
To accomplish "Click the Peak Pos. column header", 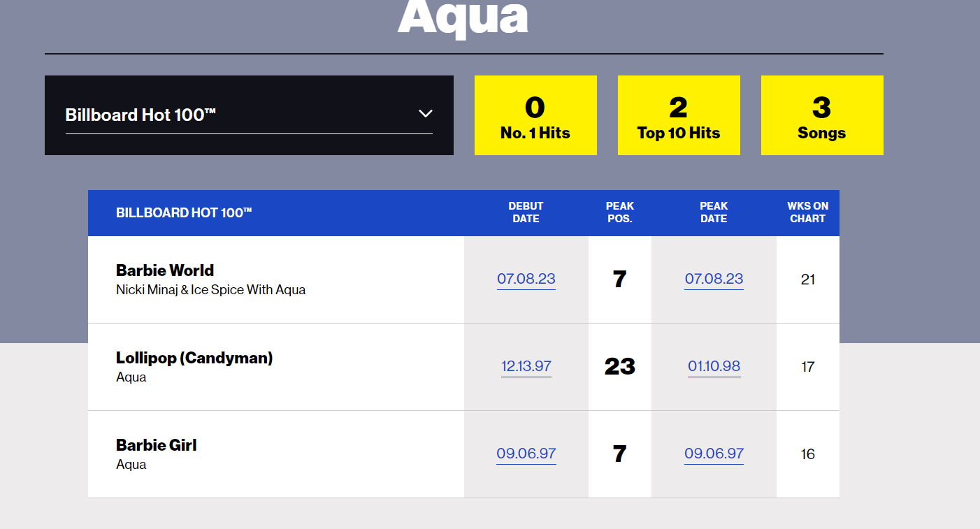I will [619, 212].
